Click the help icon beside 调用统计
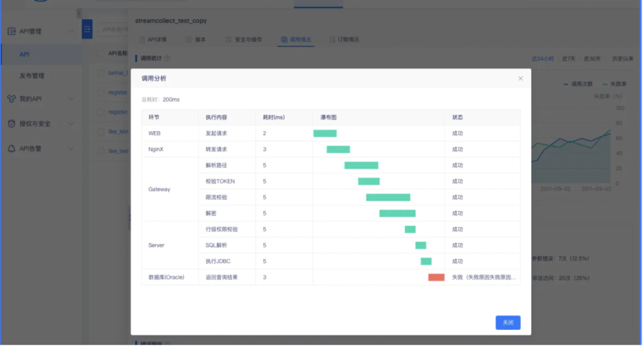The height and width of the screenshot is (346, 644). [168, 58]
